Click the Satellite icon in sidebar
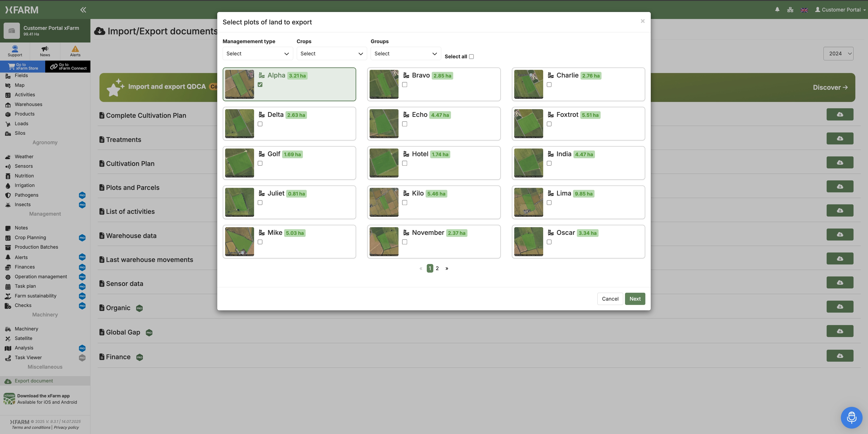868x434 pixels. click(8, 338)
